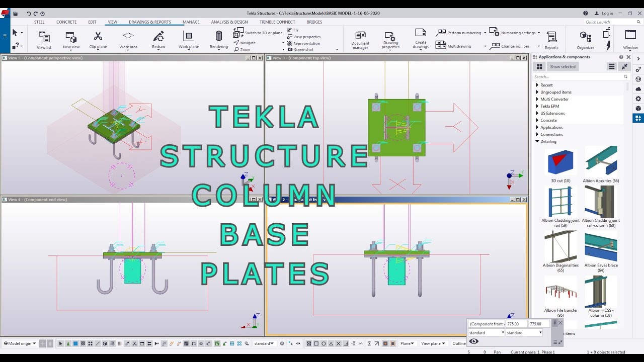Click the catalog Search field
Viewport: 644px width, 362px height.
[x=578, y=77]
